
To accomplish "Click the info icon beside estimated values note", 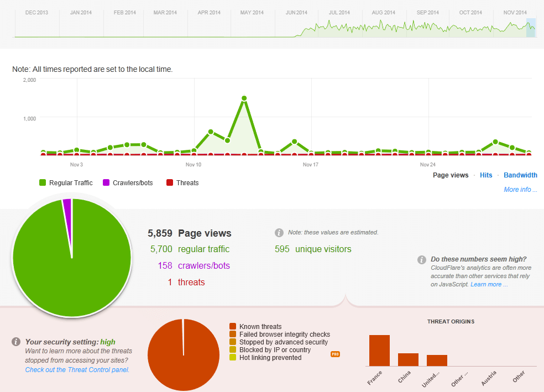I will [x=279, y=233].
